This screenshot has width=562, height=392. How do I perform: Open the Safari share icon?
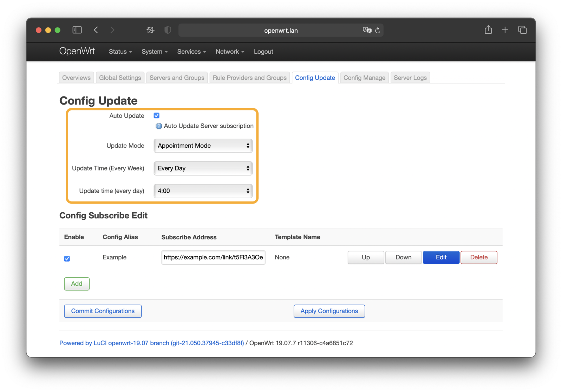pos(488,30)
